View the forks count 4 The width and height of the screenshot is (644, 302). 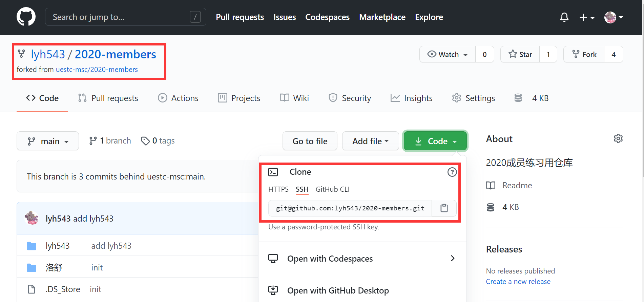coord(614,54)
